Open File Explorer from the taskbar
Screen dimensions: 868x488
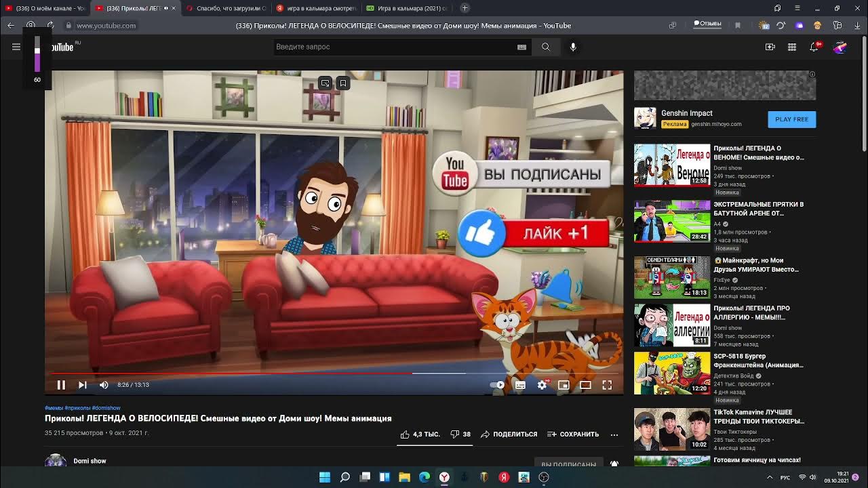point(405,477)
